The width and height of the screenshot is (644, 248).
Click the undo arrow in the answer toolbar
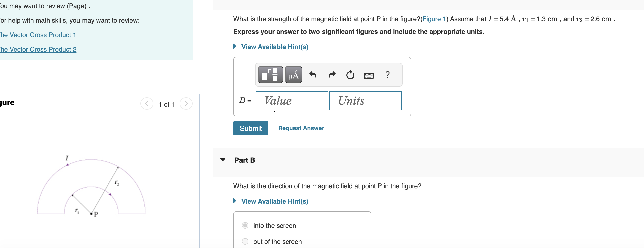pos(313,75)
